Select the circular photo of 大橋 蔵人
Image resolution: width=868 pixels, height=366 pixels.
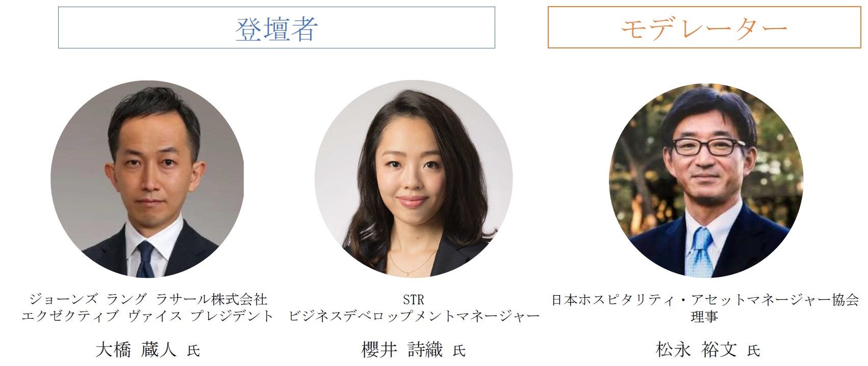[147, 179]
